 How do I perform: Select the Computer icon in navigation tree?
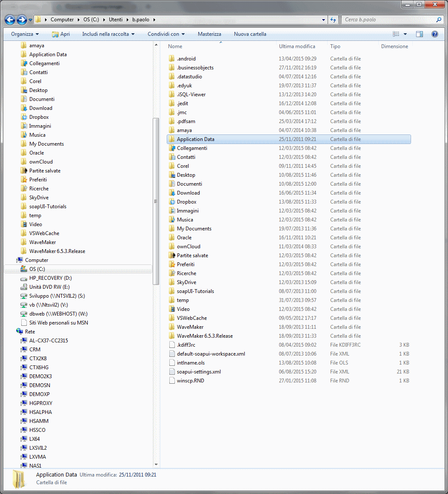click(20, 260)
